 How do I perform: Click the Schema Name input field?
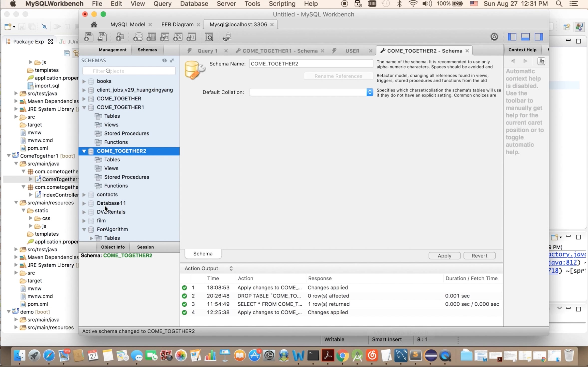(x=311, y=64)
